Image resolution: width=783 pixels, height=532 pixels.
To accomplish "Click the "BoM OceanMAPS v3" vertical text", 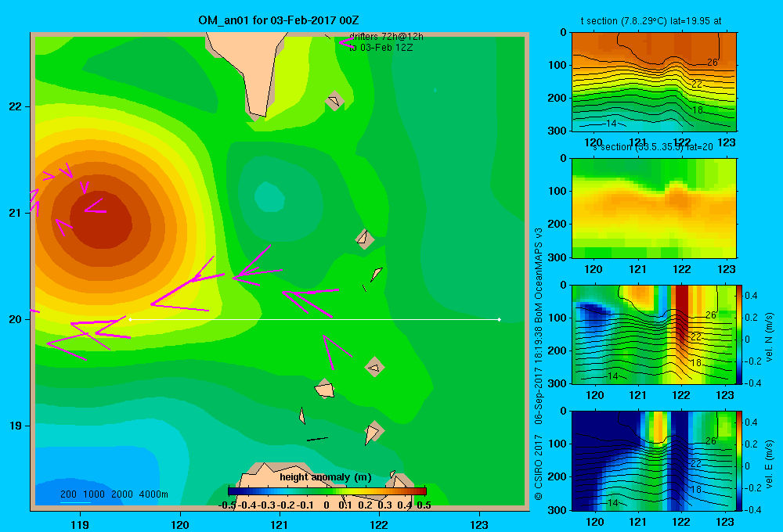I will (x=539, y=275).
